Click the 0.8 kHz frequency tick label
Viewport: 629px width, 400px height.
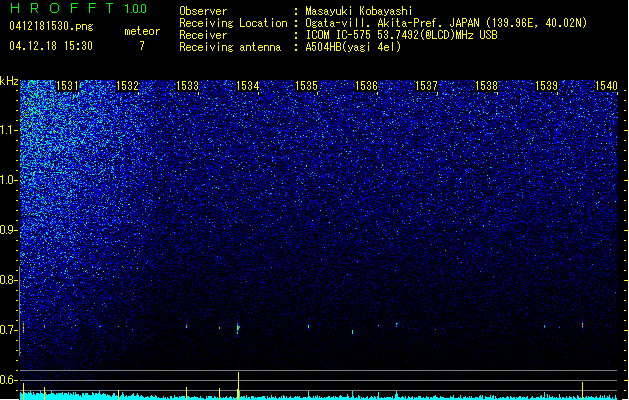[8, 280]
